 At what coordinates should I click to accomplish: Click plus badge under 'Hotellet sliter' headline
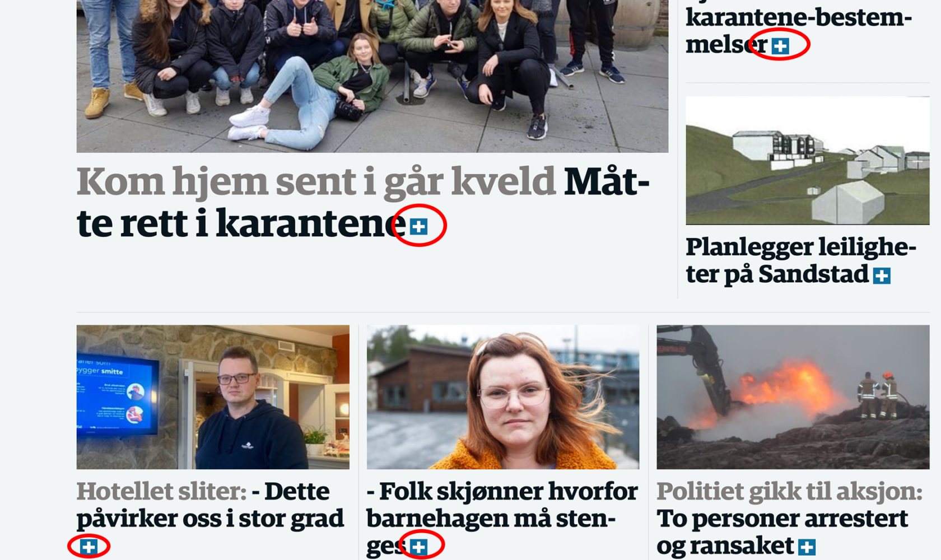point(88,547)
